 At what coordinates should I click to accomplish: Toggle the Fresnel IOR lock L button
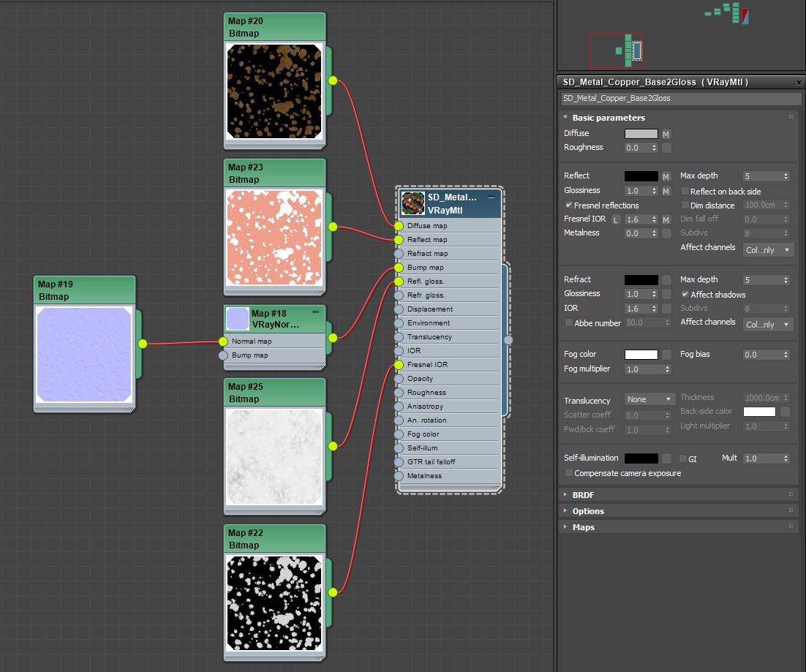pos(616,220)
